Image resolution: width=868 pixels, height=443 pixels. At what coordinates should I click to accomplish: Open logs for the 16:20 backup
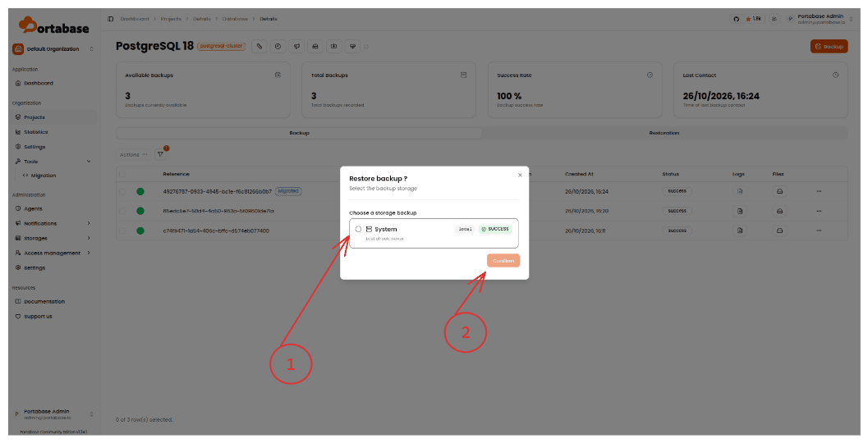tap(740, 211)
